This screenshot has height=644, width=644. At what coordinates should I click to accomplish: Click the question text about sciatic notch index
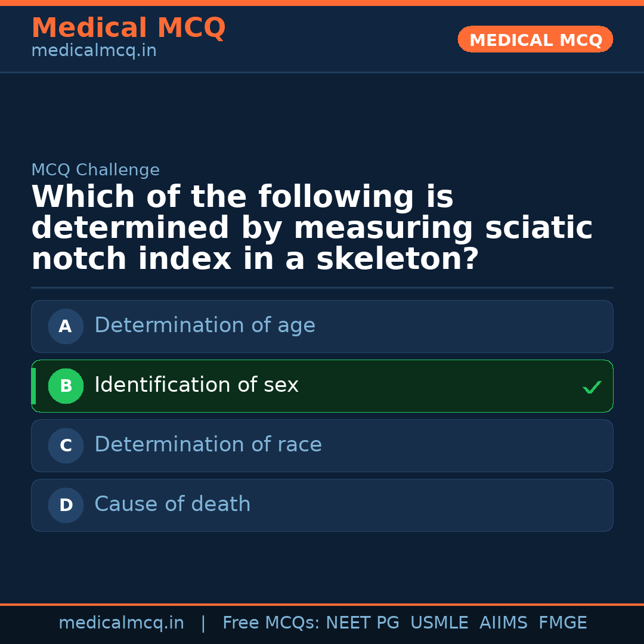(311, 227)
